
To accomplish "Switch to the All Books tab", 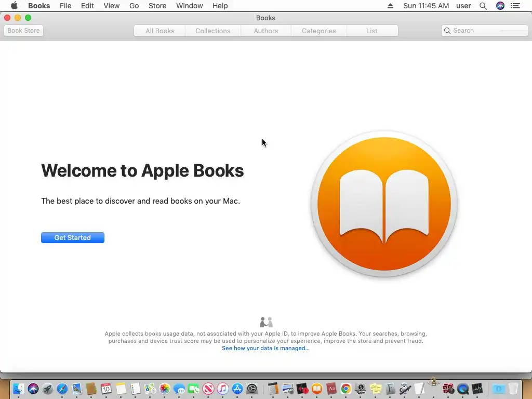I will click(160, 31).
